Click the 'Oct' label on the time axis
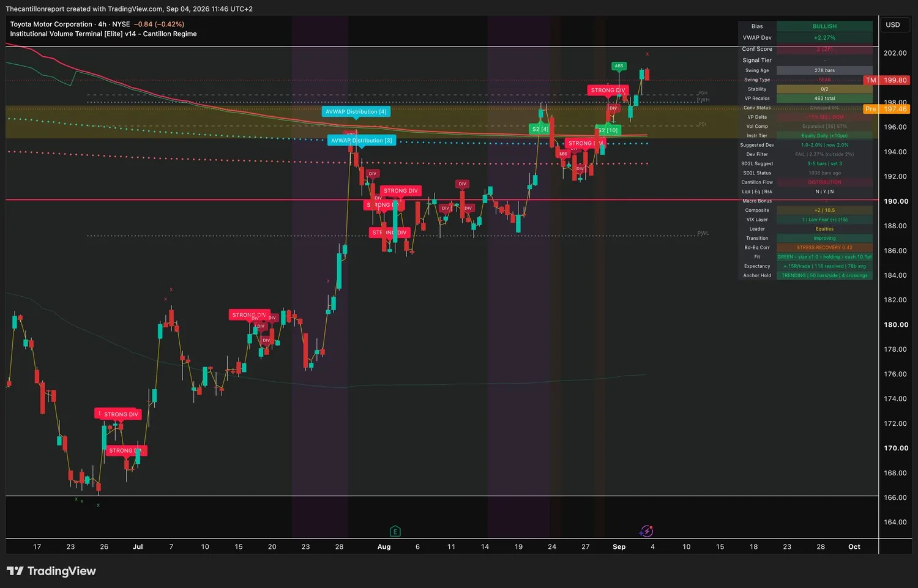The height and width of the screenshot is (588, 918). coord(854,547)
